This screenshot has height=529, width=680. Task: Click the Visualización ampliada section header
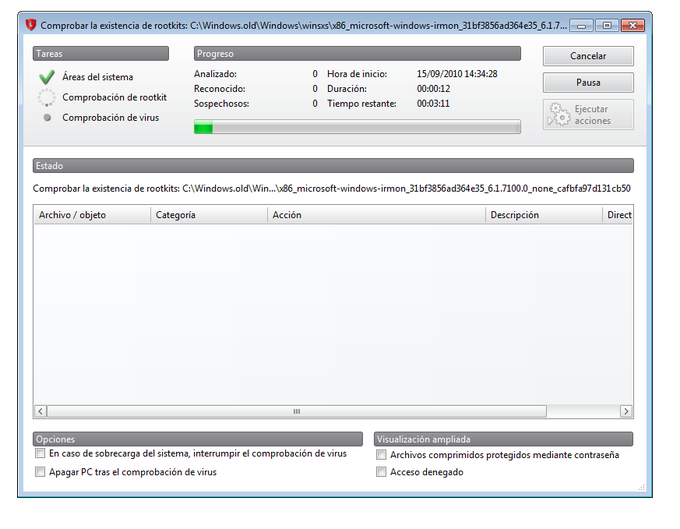click(503, 439)
